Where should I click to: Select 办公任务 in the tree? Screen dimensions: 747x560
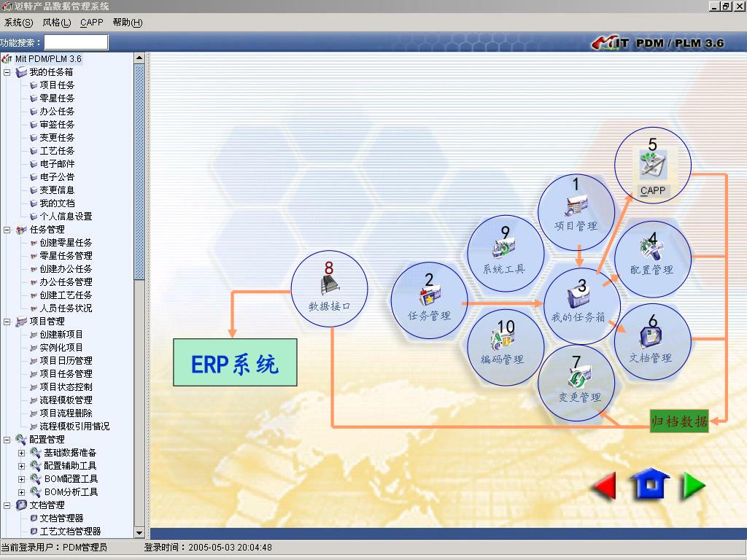57,112
